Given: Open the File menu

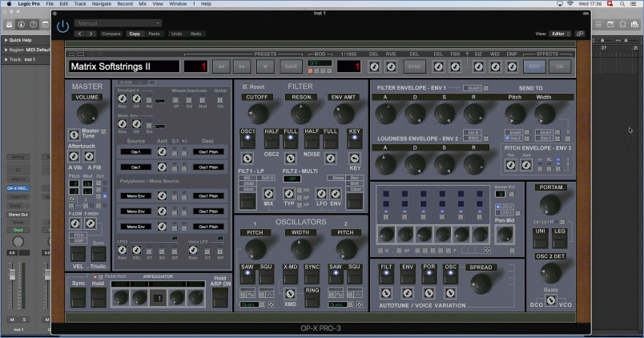Looking at the screenshot, I should click(x=50, y=4).
